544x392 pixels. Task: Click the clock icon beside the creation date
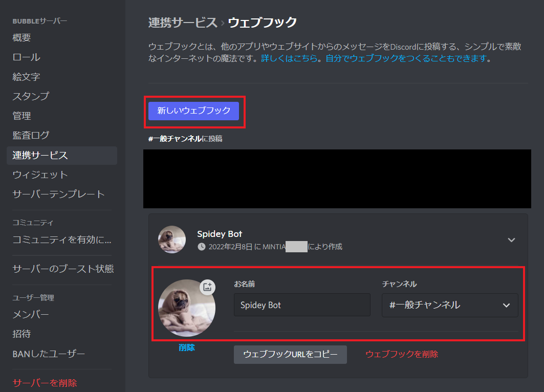coord(200,246)
